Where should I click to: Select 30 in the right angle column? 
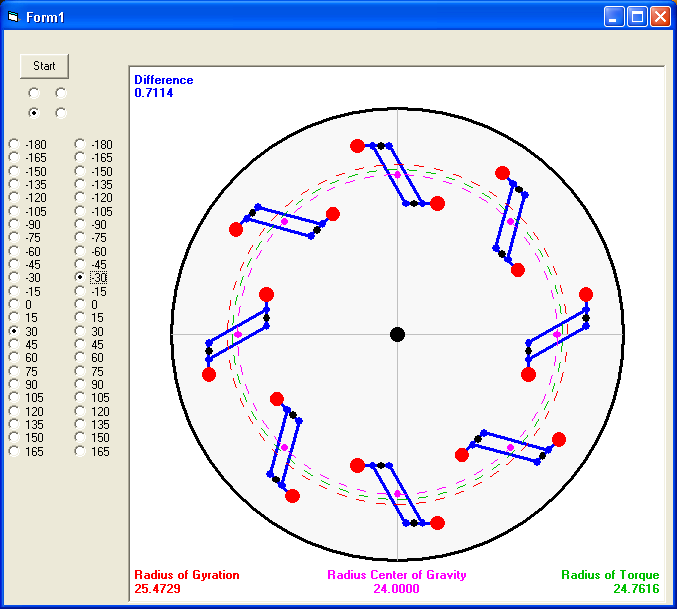[x=89, y=331]
